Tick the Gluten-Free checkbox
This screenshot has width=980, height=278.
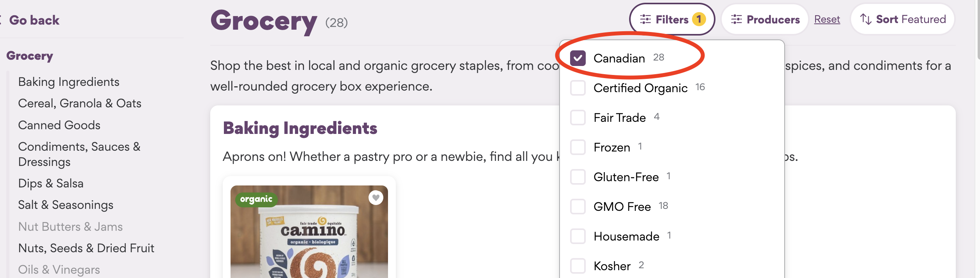(x=578, y=177)
